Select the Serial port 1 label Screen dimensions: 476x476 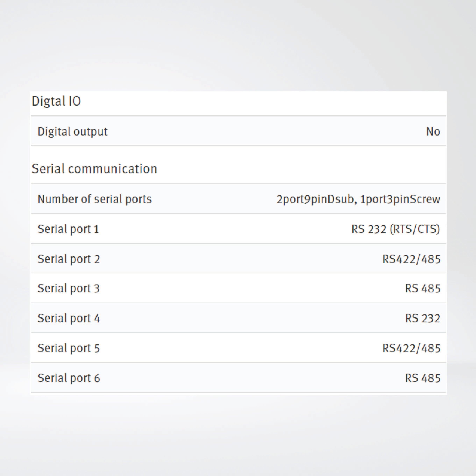pyautogui.click(x=68, y=229)
